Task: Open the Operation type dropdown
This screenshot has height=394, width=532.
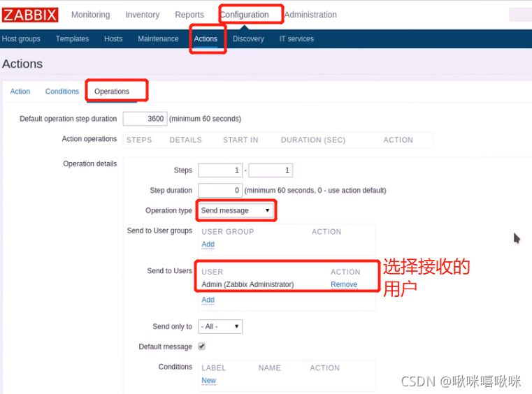Action: click(x=236, y=210)
